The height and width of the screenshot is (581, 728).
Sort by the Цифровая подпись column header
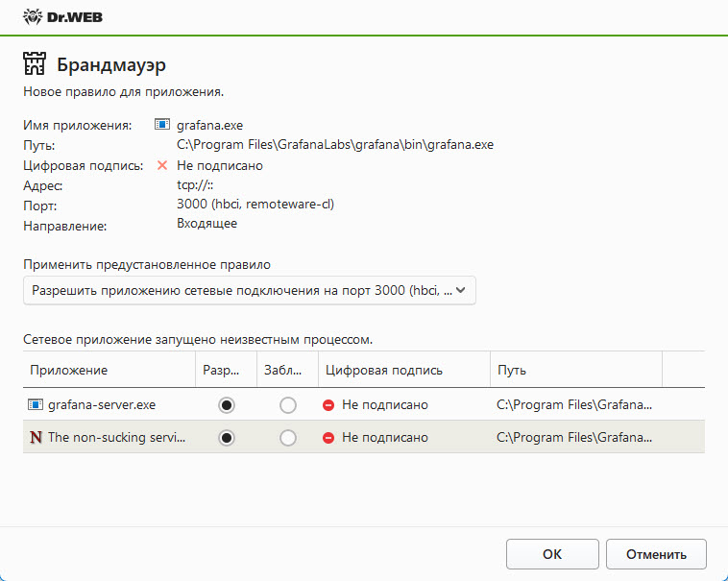pos(384,370)
